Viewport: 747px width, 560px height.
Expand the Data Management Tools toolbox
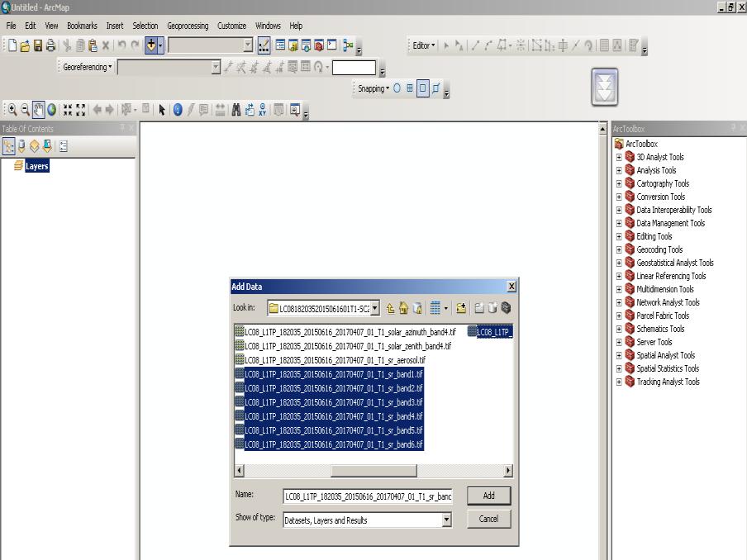coord(619,223)
